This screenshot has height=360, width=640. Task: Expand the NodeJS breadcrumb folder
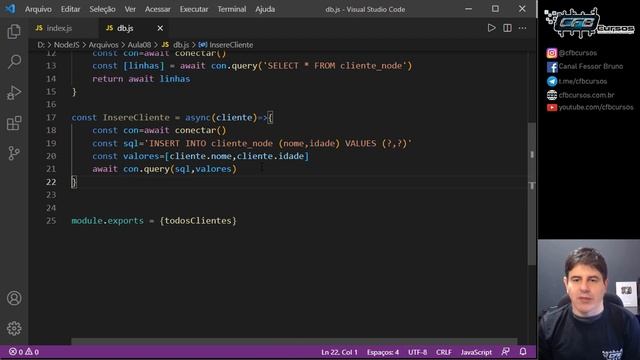pos(67,45)
